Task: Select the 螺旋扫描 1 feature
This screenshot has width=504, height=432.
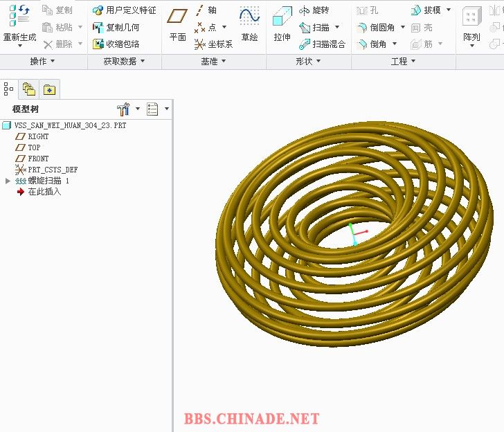Action: pos(42,181)
